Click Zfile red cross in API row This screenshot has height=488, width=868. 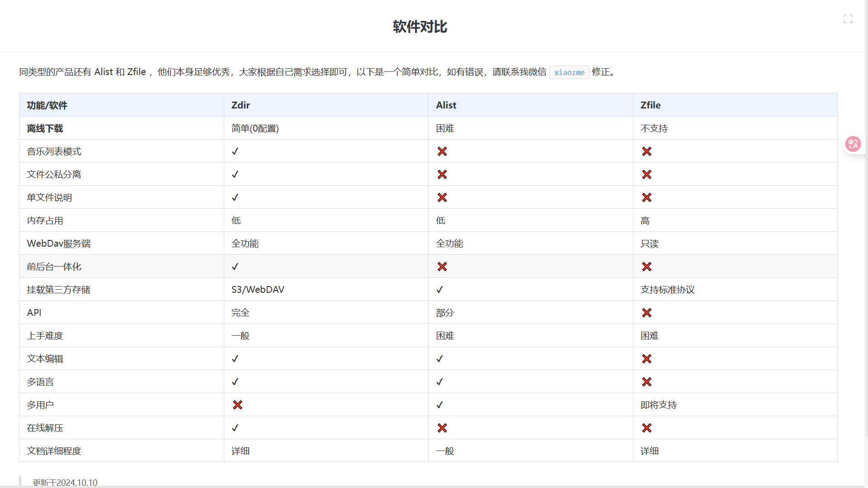(x=647, y=313)
